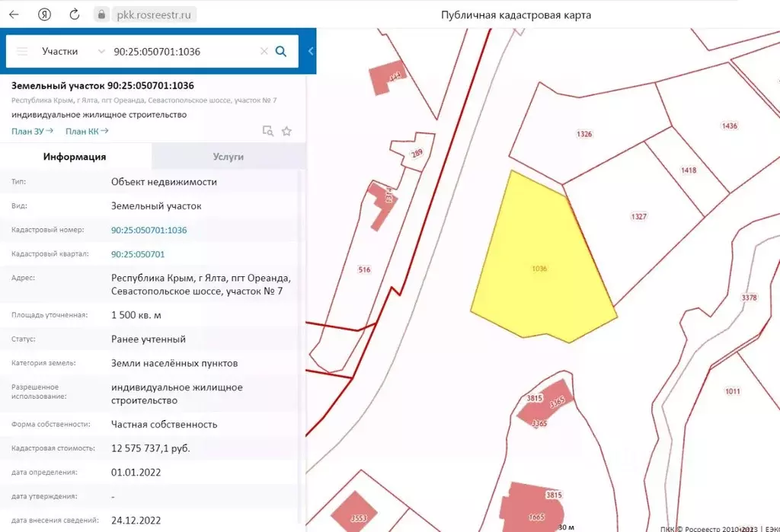The width and height of the screenshot is (780, 532).
Task: Switch to the Информация tab
Action: [75, 157]
